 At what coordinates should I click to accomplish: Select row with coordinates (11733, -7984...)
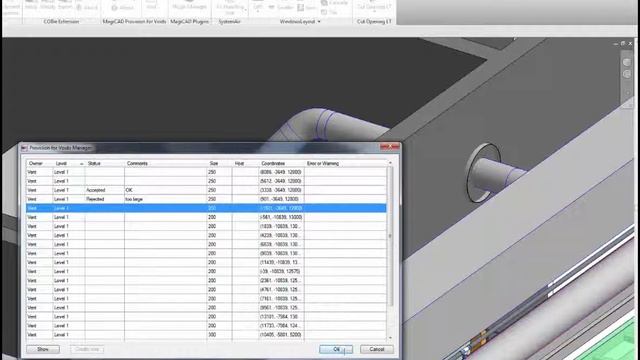[206, 326]
